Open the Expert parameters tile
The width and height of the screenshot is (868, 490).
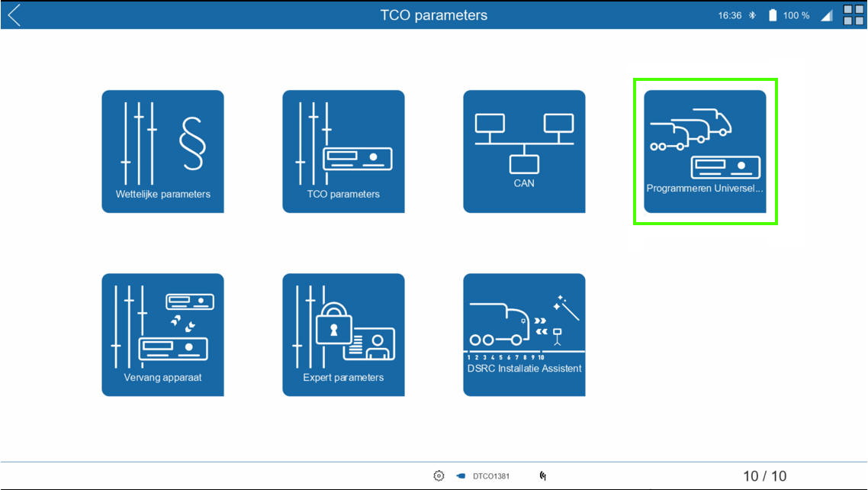click(343, 334)
